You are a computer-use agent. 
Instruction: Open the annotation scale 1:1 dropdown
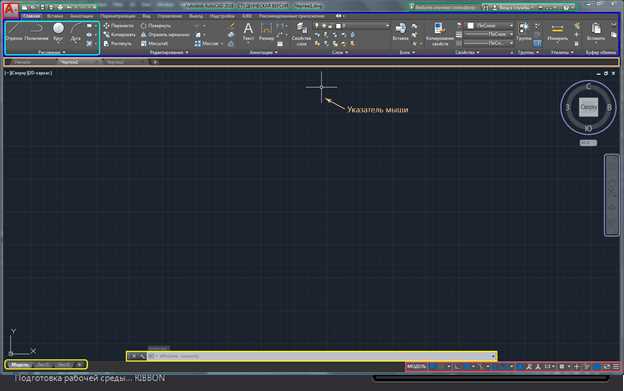[x=550, y=366]
